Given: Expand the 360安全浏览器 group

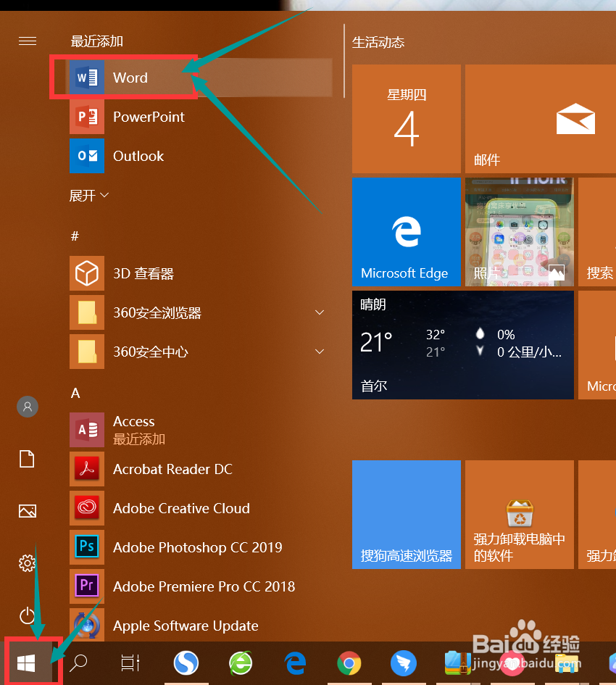Looking at the screenshot, I should tap(320, 312).
